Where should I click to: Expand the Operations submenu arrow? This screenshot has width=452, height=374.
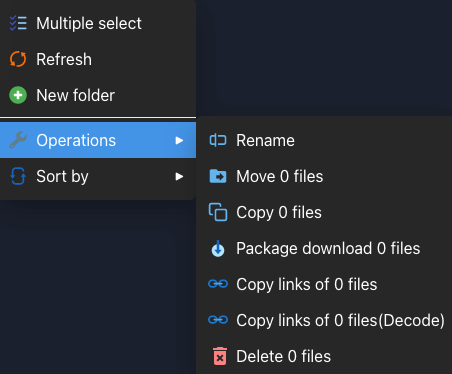pyautogui.click(x=179, y=140)
